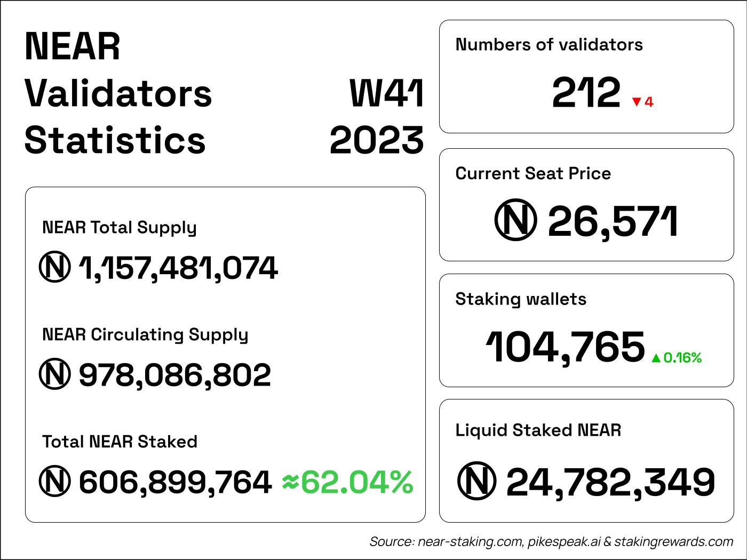The height and width of the screenshot is (560, 747).
Task: Click the NEAR icon beside Liquid Staked value
Action: point(476,481)
